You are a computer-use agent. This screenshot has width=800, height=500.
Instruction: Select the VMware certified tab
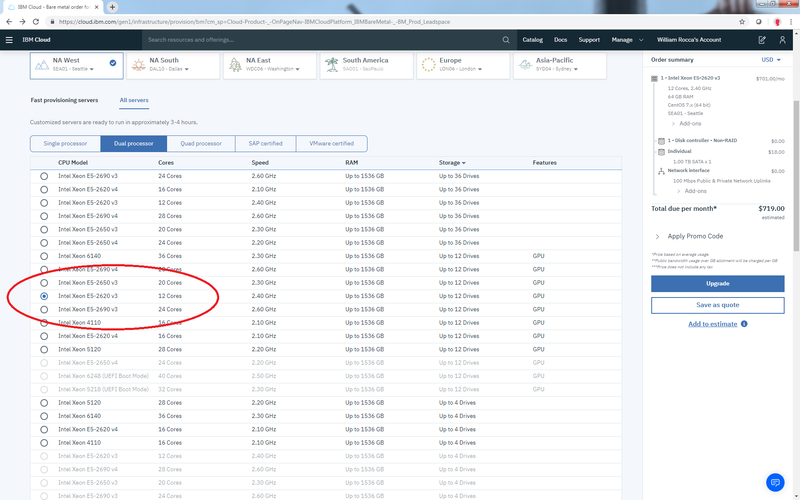332,144
